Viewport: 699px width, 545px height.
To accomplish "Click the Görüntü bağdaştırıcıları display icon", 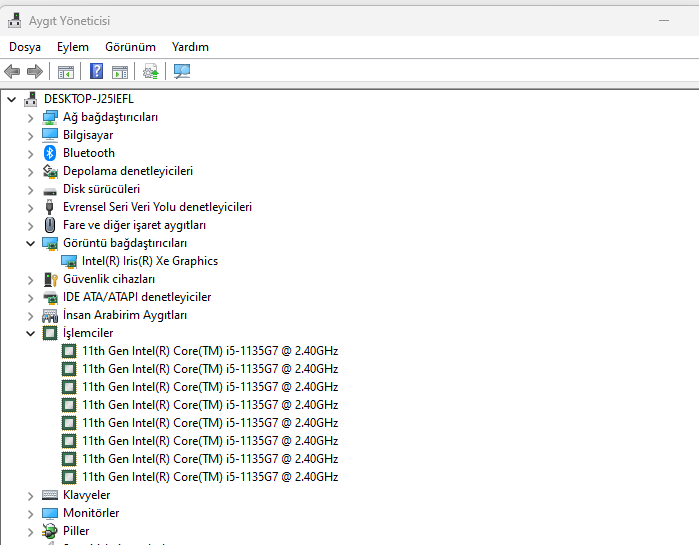I will pyautogui.click(x=49, y=243).
